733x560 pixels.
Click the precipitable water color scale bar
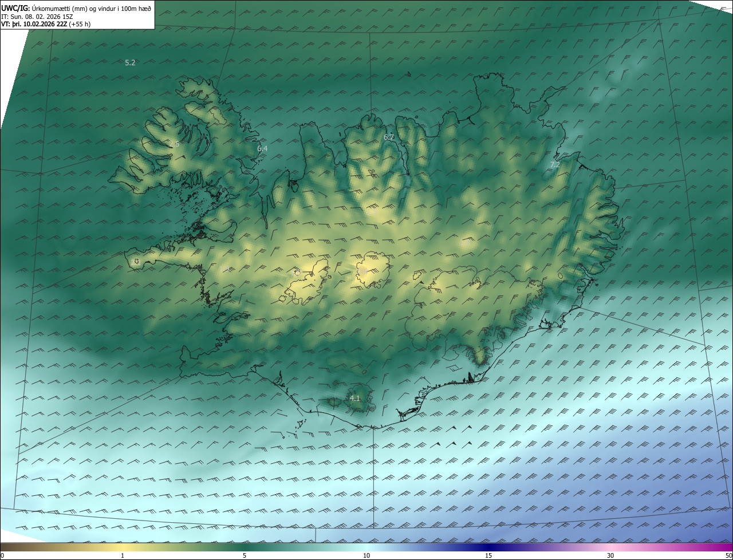366,547
